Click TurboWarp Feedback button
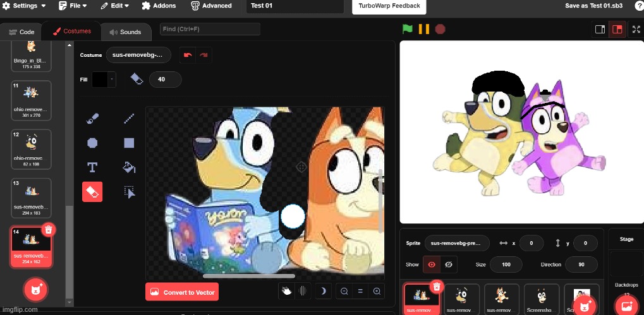 tap(389, 6)
